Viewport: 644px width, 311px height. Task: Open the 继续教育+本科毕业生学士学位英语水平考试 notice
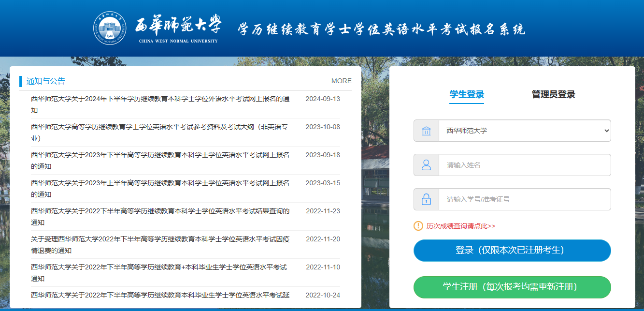point(159,273)
